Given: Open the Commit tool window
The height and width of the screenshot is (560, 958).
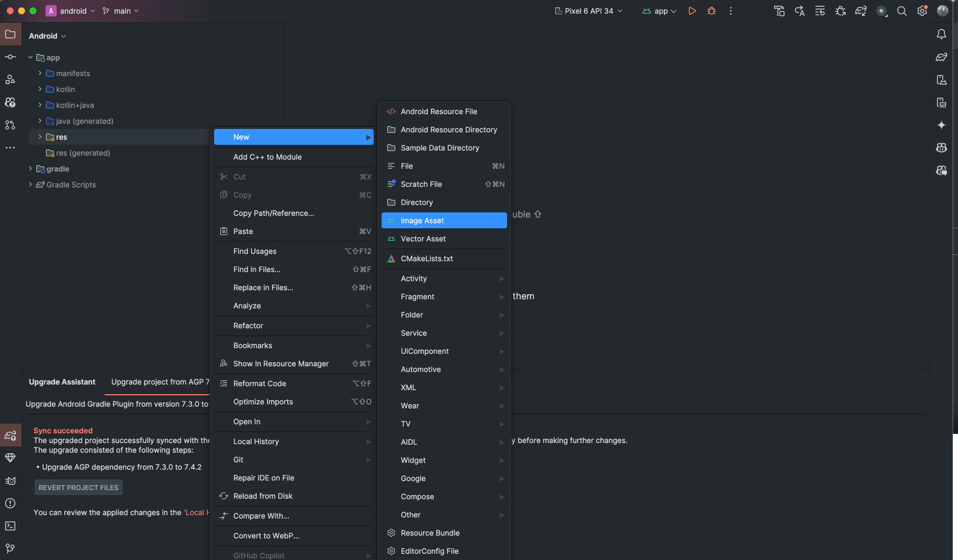Looking at the screenshot, I should click(10, 57).
